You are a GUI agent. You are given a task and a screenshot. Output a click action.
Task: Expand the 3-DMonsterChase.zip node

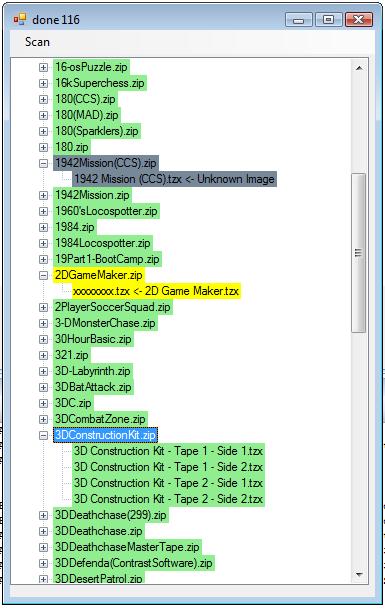[43, 324]
